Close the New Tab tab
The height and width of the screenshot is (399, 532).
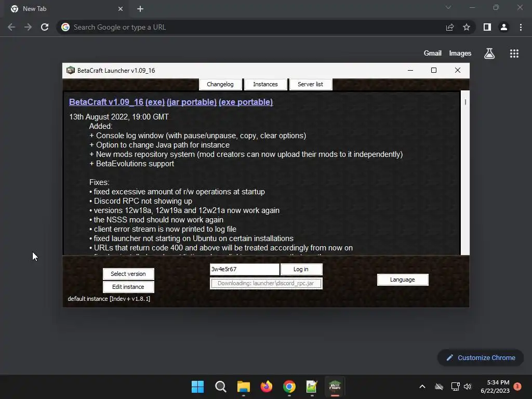121,9
